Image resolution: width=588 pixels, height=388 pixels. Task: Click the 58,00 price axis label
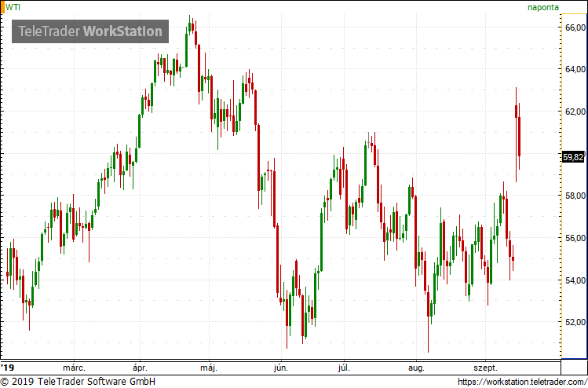(x=575, y=196)
